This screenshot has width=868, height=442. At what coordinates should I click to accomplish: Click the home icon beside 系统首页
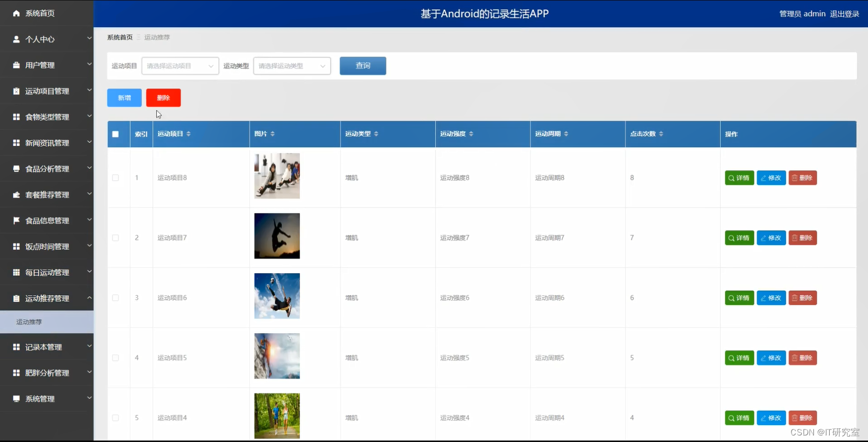16,13
